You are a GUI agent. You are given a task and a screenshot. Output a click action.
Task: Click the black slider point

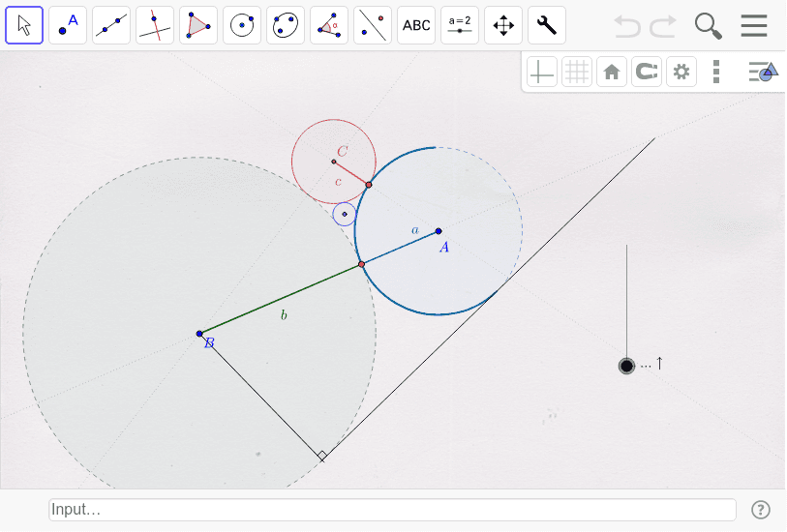[x=626, y=366]
